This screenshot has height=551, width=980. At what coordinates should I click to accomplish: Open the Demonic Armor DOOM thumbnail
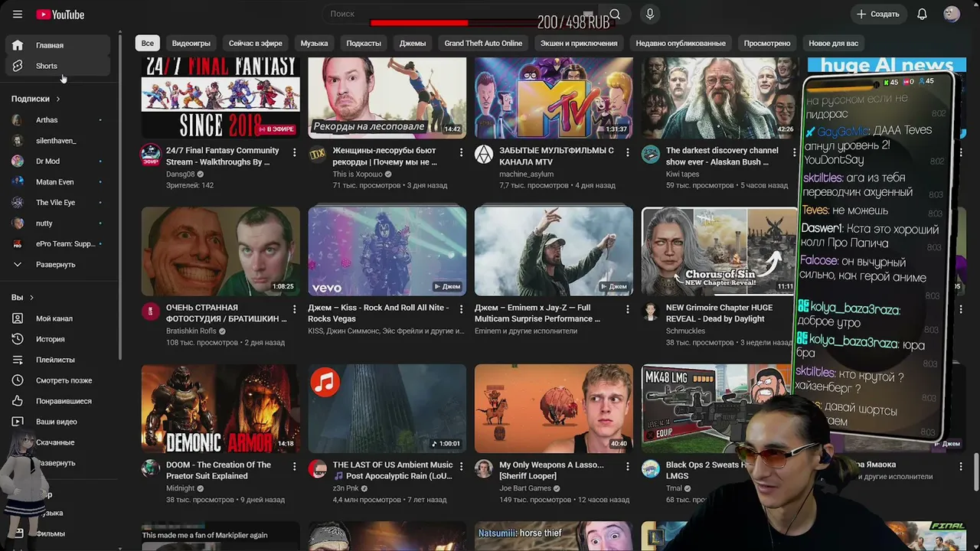(x=220, y=409)
